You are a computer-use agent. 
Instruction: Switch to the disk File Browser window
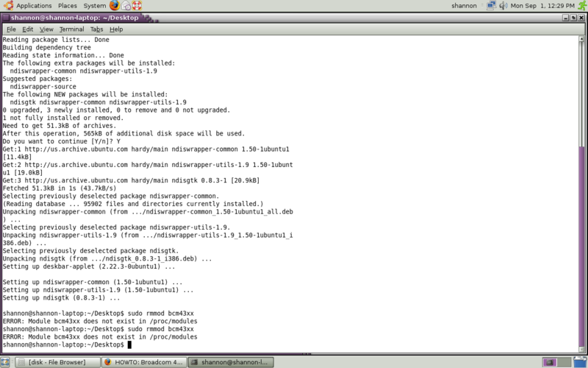(58, 362)
